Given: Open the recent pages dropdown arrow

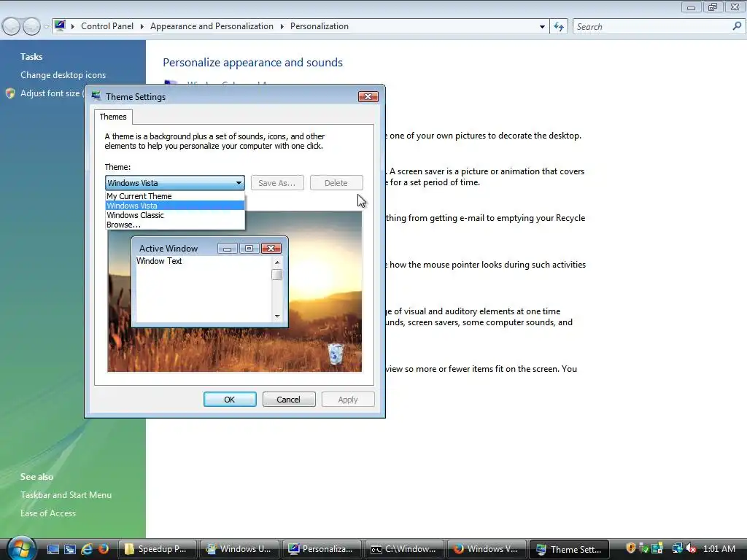Looking at the screenshot, I should click(x=46, y=27).
